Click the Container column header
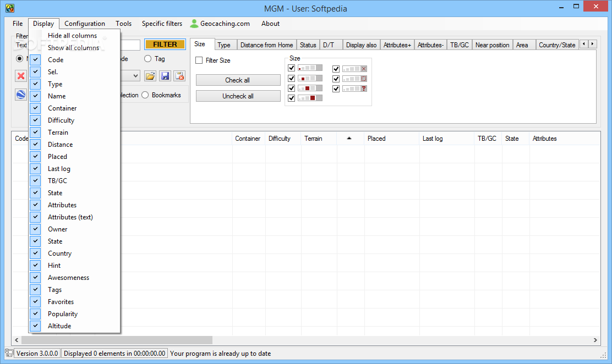 (249, 138)
